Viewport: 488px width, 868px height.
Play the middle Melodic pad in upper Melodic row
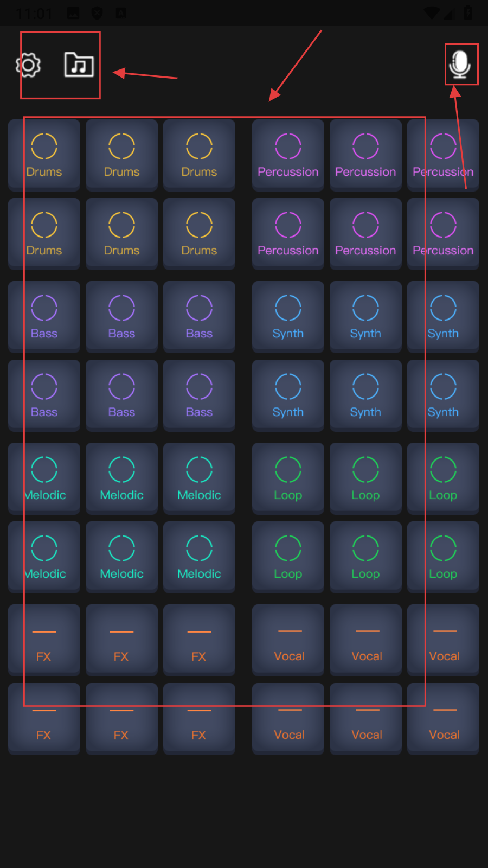tap(121, 478)
